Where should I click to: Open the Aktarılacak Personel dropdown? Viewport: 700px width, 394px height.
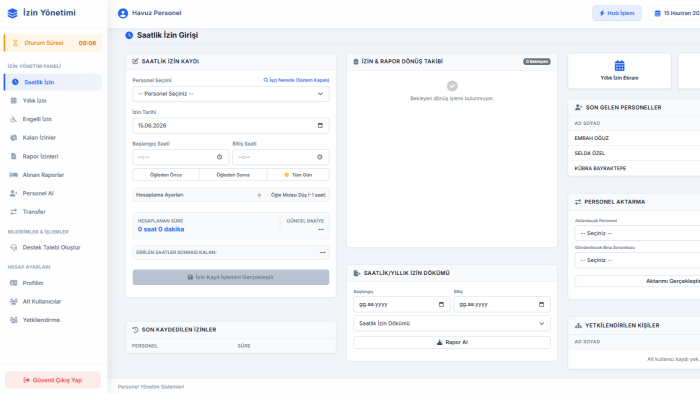pos(637,233)
